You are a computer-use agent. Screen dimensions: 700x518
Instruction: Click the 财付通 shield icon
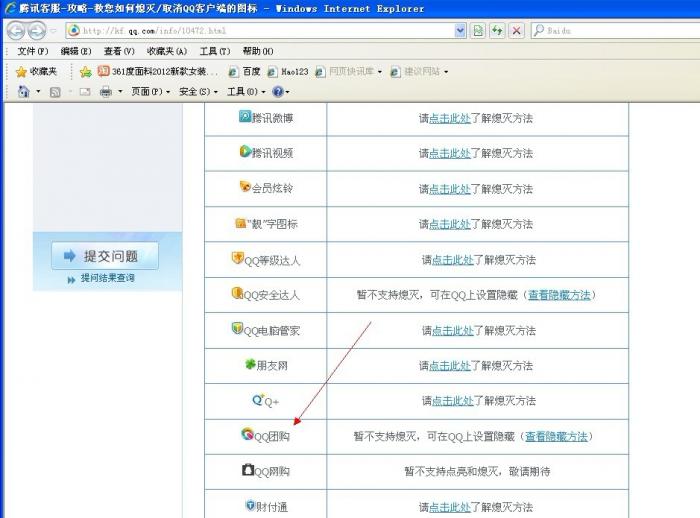click(250, 505)
